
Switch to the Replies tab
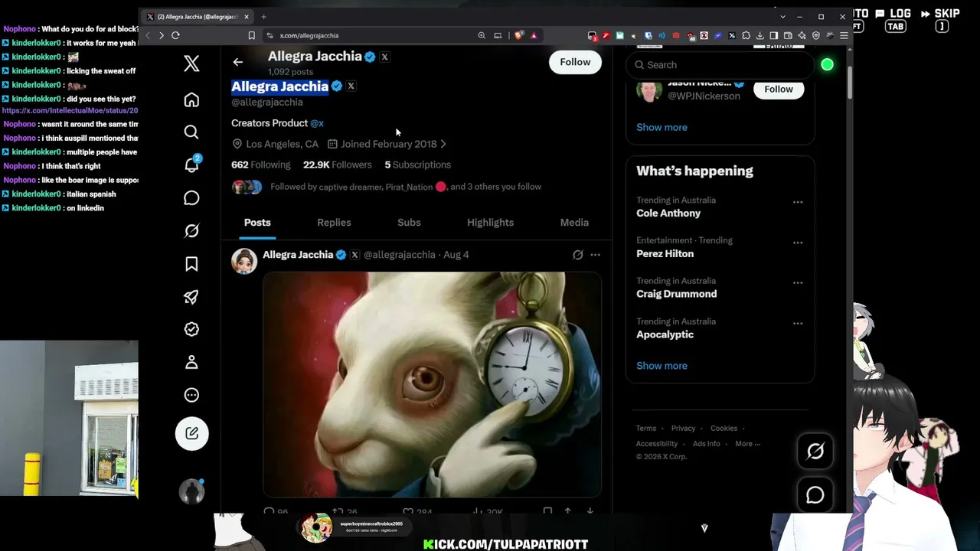point(334,223)
